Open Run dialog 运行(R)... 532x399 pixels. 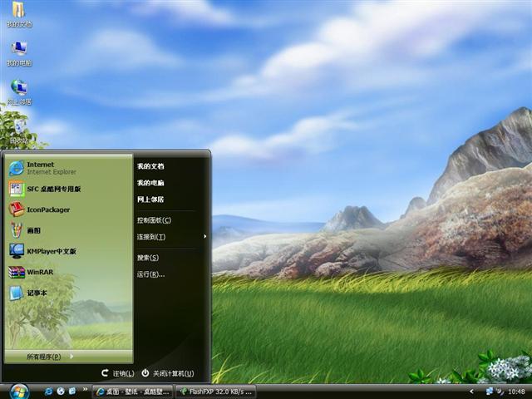click(x=150, y=274)
